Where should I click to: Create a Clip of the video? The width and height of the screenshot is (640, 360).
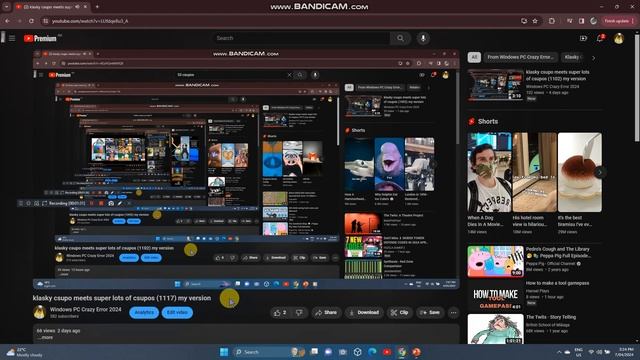click(400, 313)
